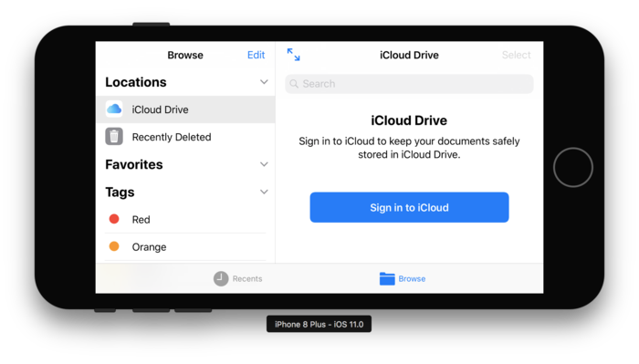Click the Locations section heading
Screen dimensions: 639x364
tap(136, 82)
